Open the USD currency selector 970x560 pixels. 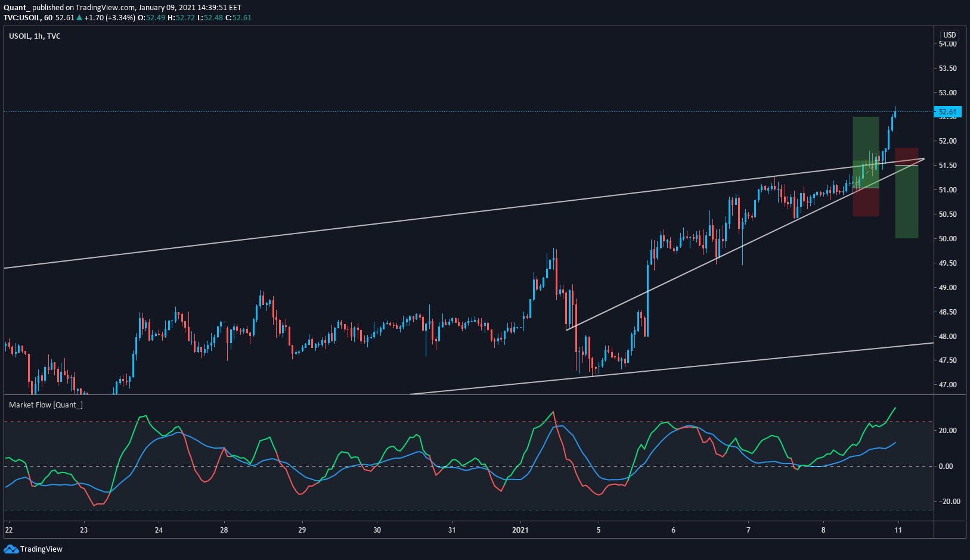click(x=949, y=35)
